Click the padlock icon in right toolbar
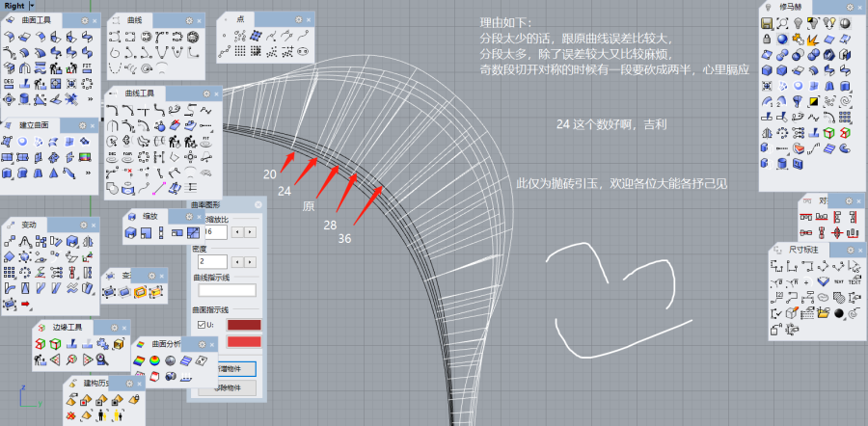 [x=768, y=39]
